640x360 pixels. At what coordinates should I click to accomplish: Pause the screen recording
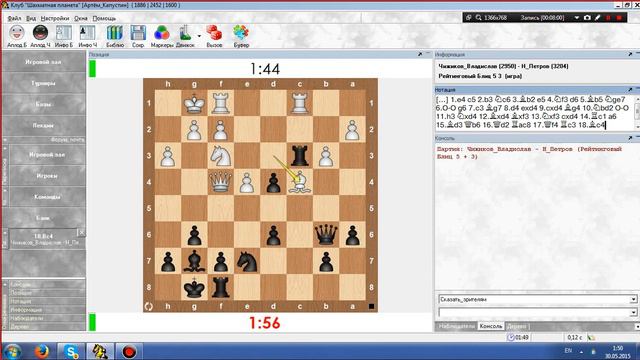coord(608,18)
